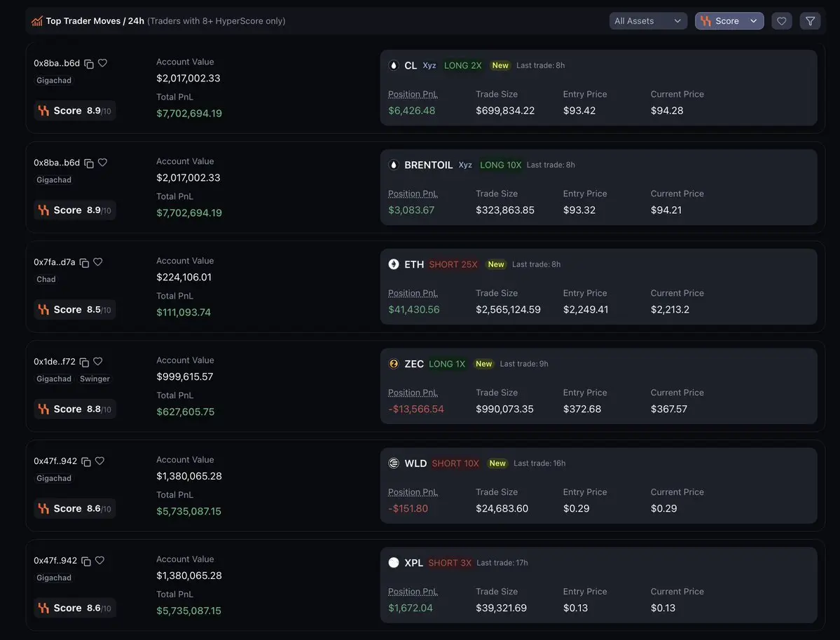Open the Score sort dropdown
840x640 pixels.
729,21
